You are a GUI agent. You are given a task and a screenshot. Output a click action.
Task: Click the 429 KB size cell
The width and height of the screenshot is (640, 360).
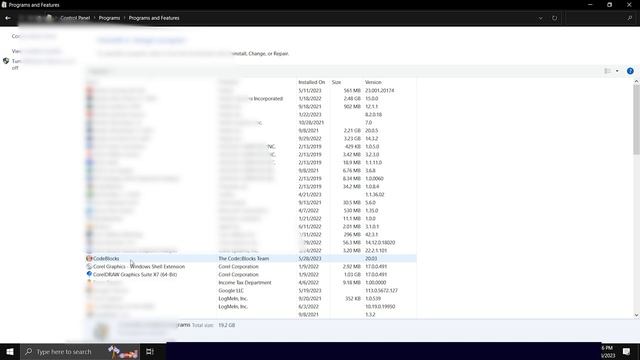coord(353,147)
